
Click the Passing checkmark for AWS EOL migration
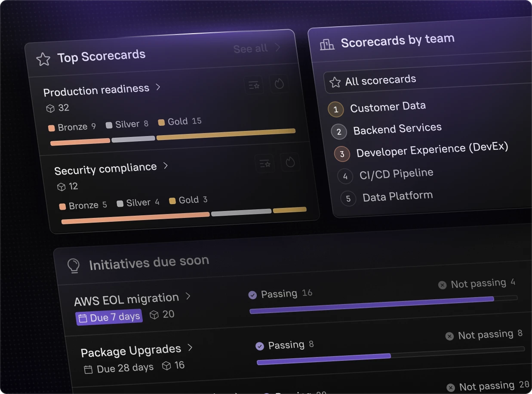pyautogui.click(x=252, y=295)
